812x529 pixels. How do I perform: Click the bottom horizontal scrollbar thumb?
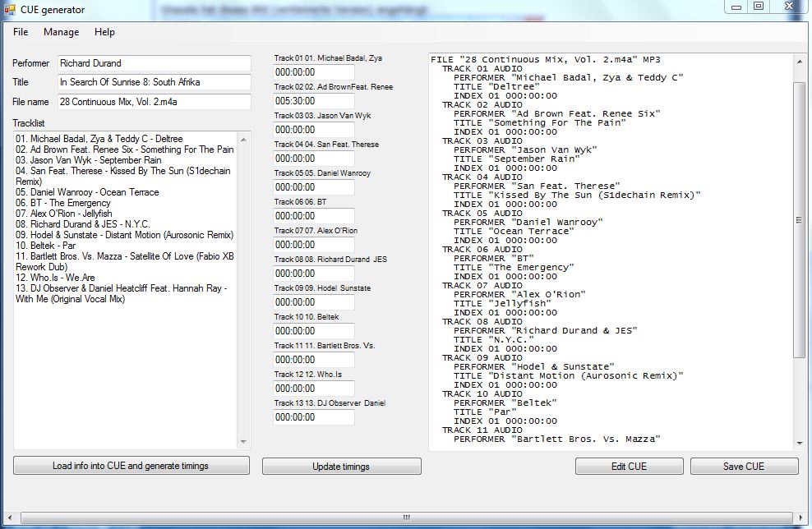point(406,517)
